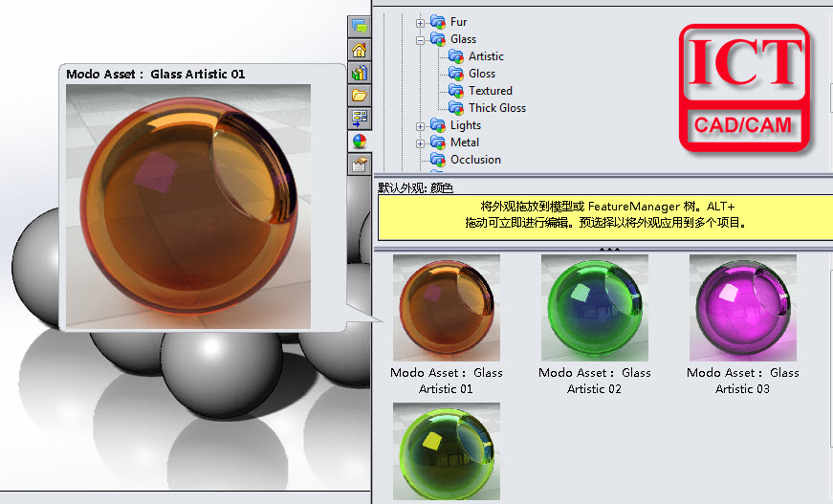Click the 'Modo Asset : Glass Artistic 03' caption
This screenshot has height=504, width=833.
coord(743,381)
